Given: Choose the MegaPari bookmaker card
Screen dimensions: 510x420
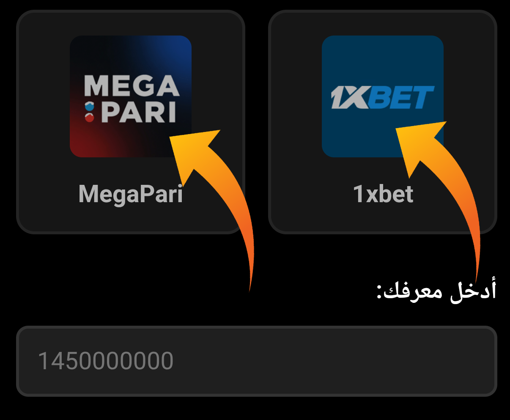Looking at the screenshot, I should tap(131, 122).
